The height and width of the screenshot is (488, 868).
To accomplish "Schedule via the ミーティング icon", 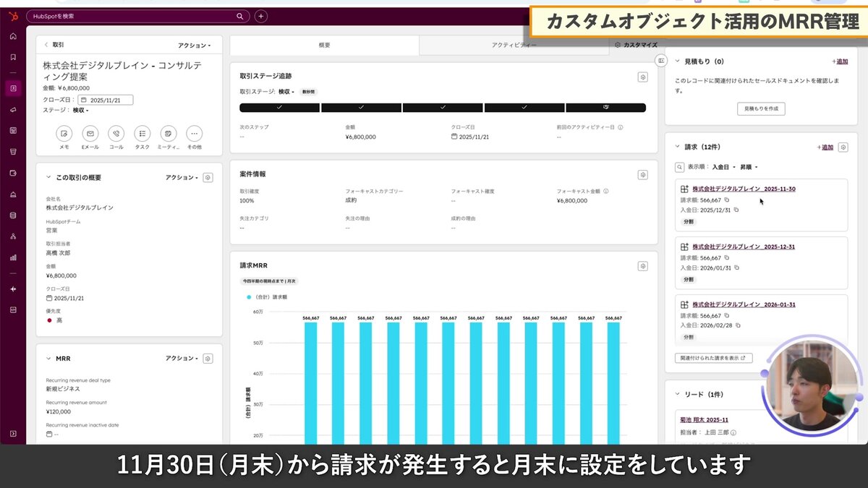I will (168, 134).
